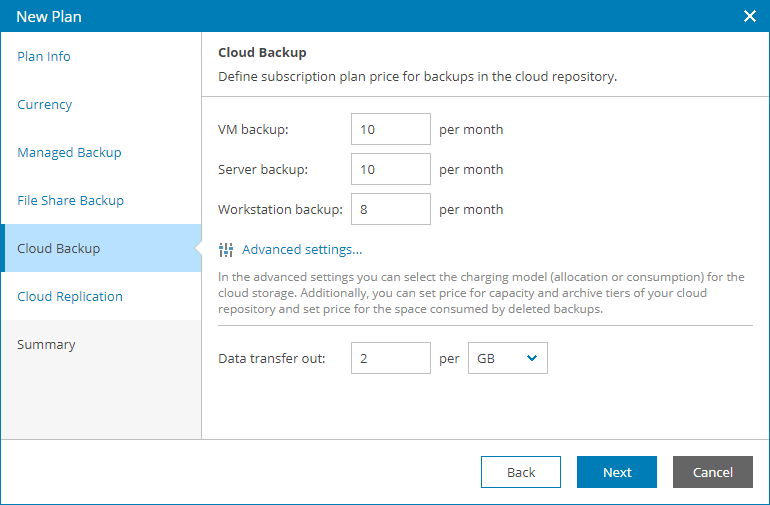Image resolution: width=770 pixels, height=505 pixels.
Task: Expand the data transfer unit dropdown
Action: tap(507, 358)
